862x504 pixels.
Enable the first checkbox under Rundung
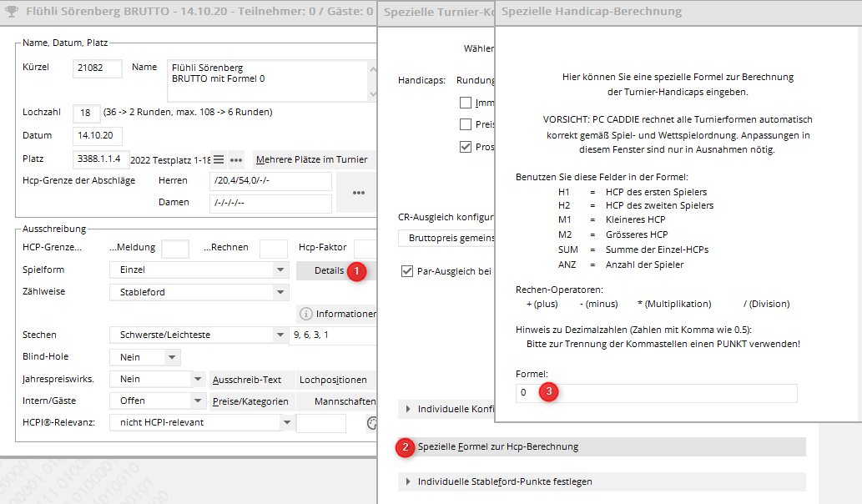pos(466,103)
